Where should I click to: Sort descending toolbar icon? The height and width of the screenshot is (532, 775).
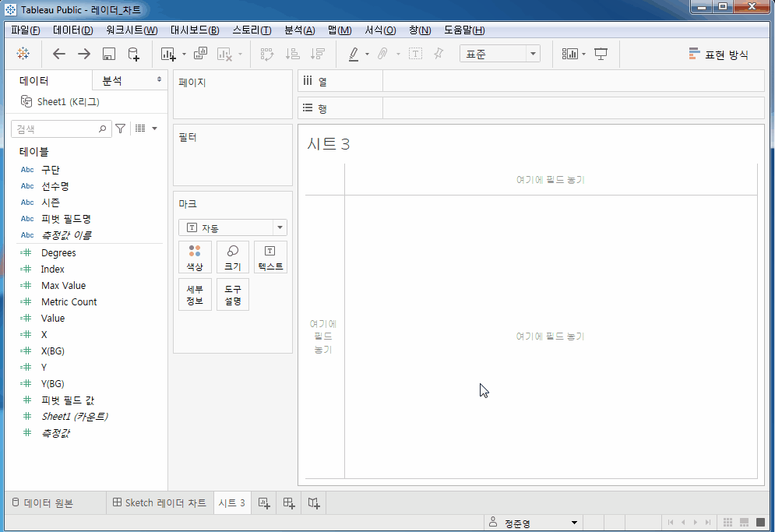(x=317, y=54)
